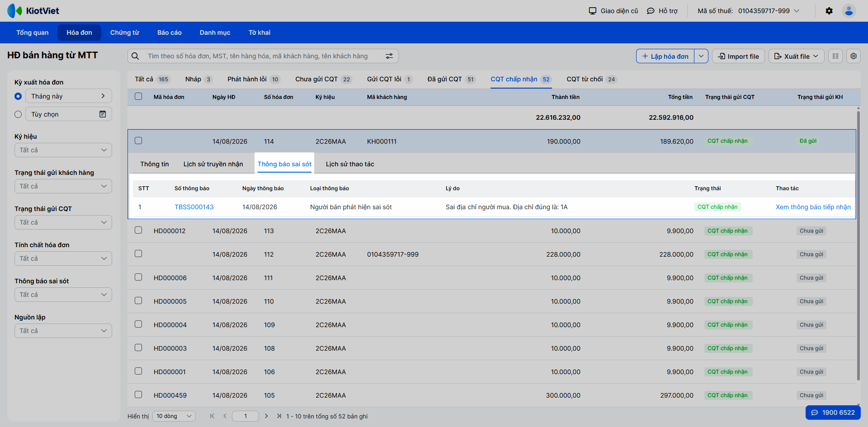Check the HD000459 row checkbox
The image size is (868, 427).
click(x=138, y=394)
